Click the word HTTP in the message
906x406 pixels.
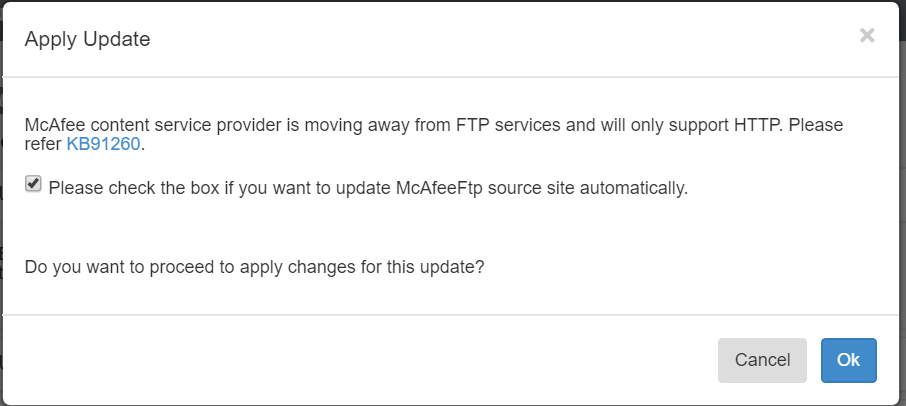pyautogui.click(x=757, y=125)
